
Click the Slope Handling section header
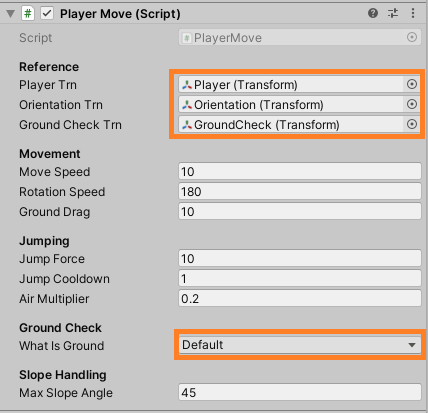pos(63,375)
